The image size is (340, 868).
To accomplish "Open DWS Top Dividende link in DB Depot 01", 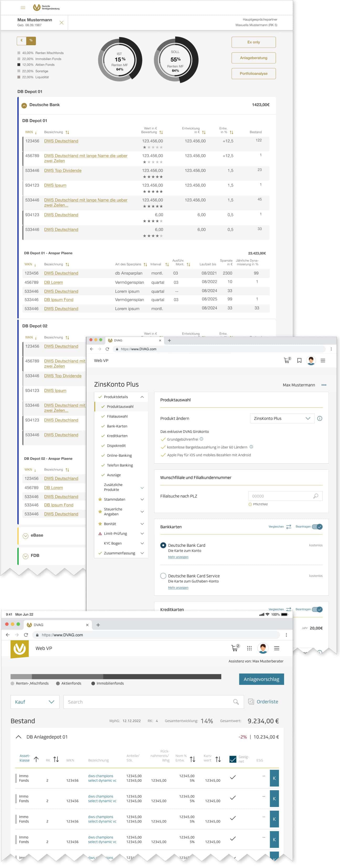I will click(x=63, y=171).
